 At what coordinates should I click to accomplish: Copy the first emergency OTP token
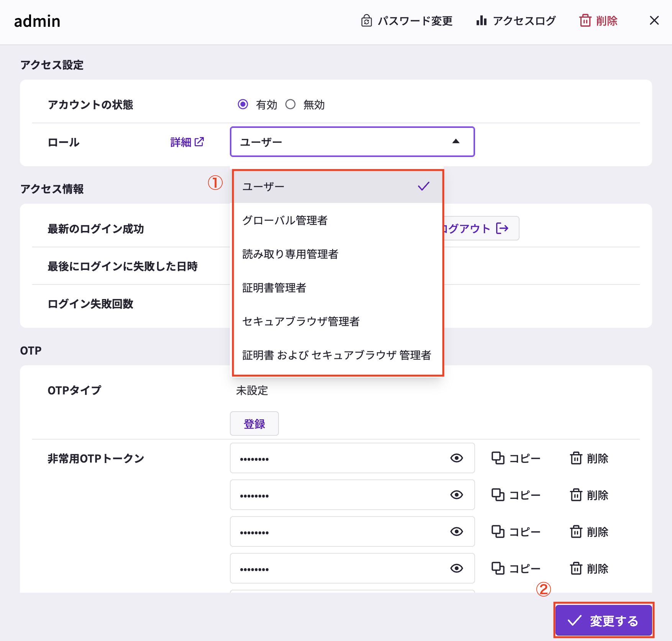click(516, 458)
